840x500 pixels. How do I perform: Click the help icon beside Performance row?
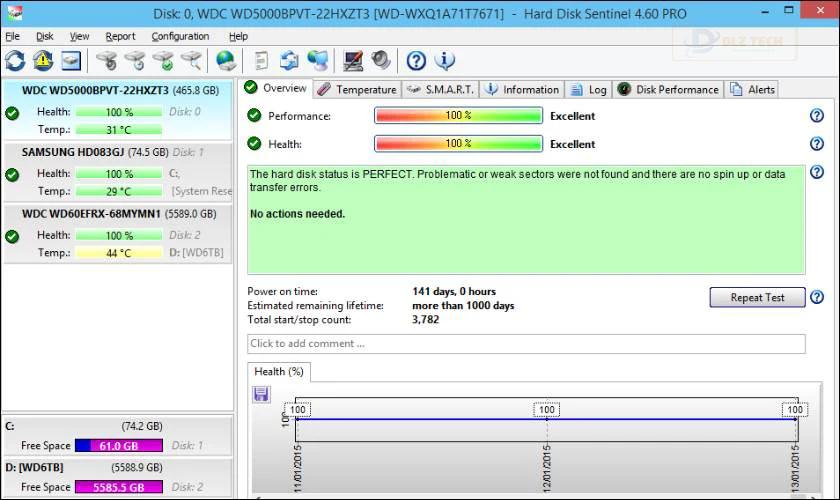(816, 115)
